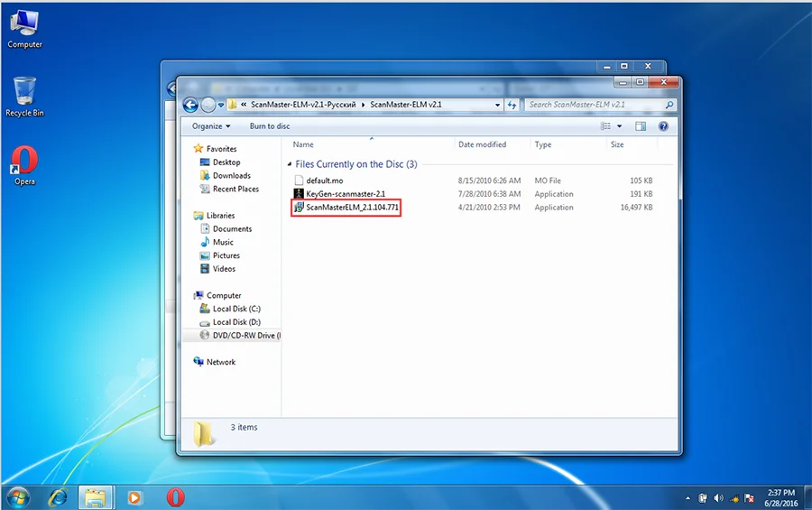Open Local Disk (D:)
The width and height of the screenshot is (812, 510).
[236, 322]
